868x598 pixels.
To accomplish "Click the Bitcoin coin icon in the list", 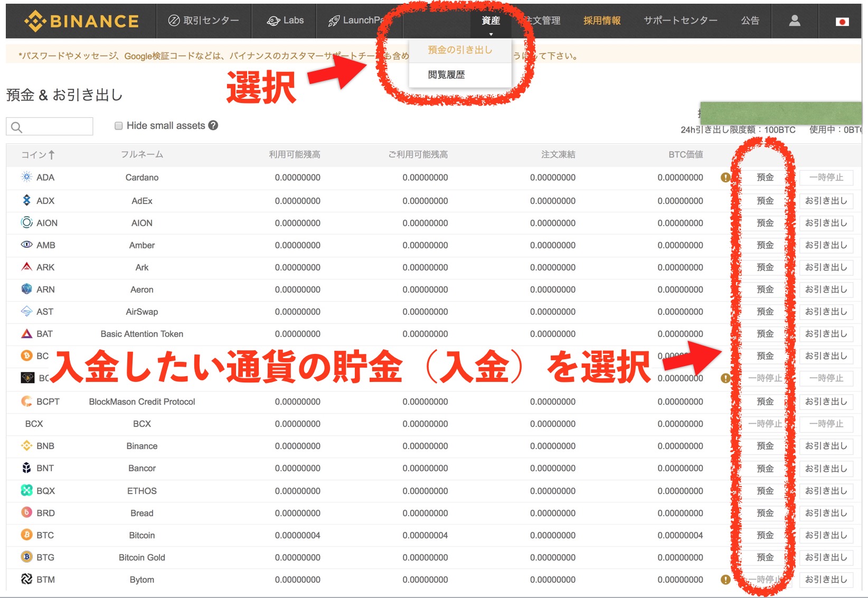I will [26, 535].
